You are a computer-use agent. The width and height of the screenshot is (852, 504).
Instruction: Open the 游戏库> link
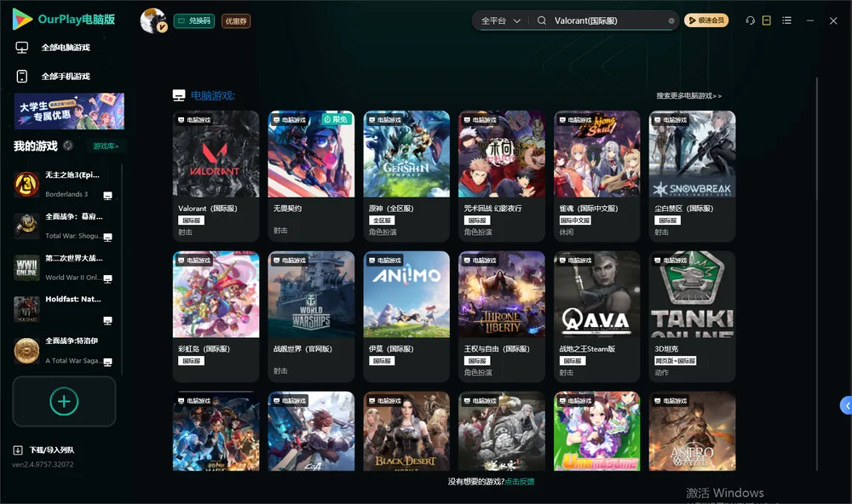pyautogui.click(x=106, y=146)
